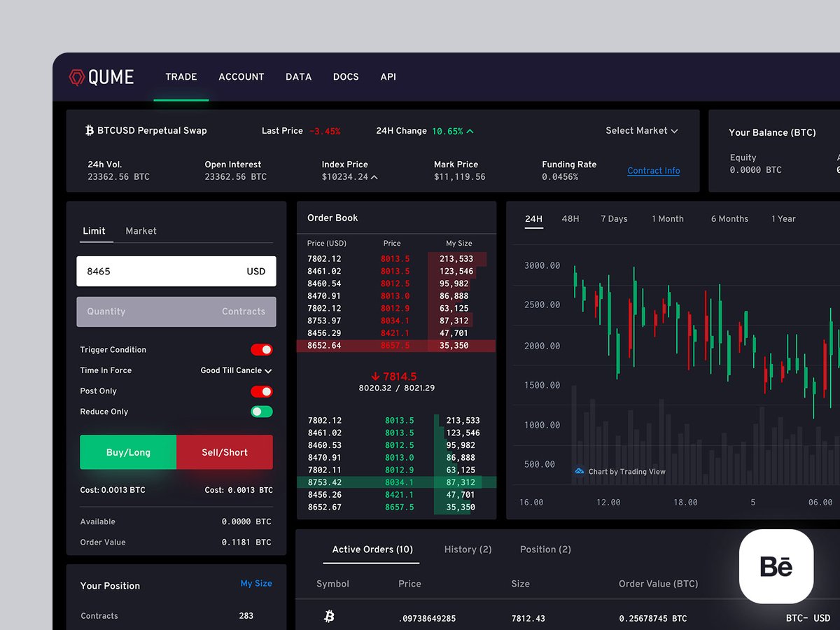
Task: Click the sell order row 8460.54
Action: [396, 283]
